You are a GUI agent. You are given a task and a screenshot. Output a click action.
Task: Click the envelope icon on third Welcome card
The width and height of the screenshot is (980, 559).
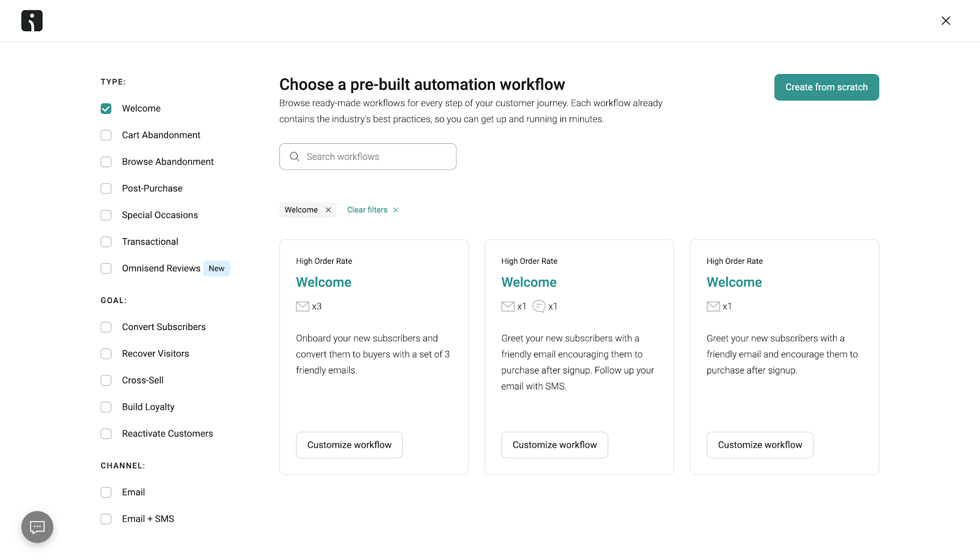(x=713, y=306)
